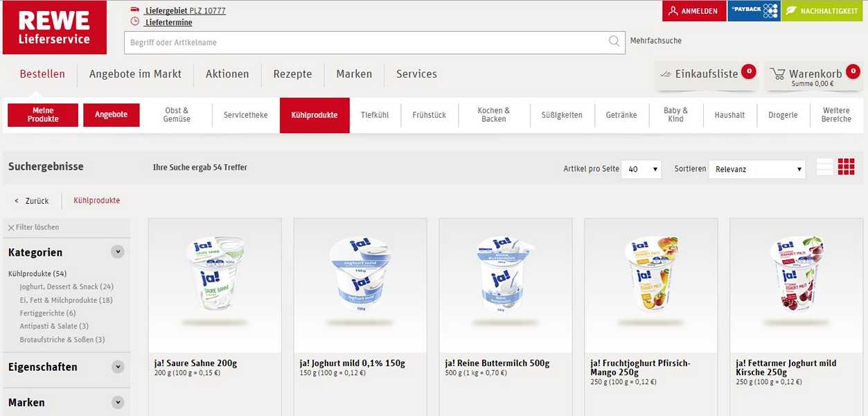This screenshot has width=868, height=416.
Task: Filter by Antipasti & Salate (3)
Action: tap(54, 327)
